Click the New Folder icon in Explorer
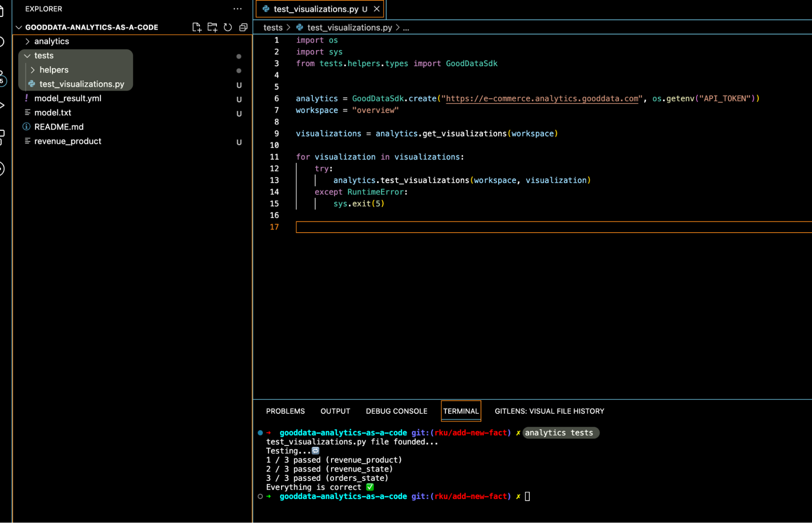This screenshot has height=523, width=812. tap(212, 27)
